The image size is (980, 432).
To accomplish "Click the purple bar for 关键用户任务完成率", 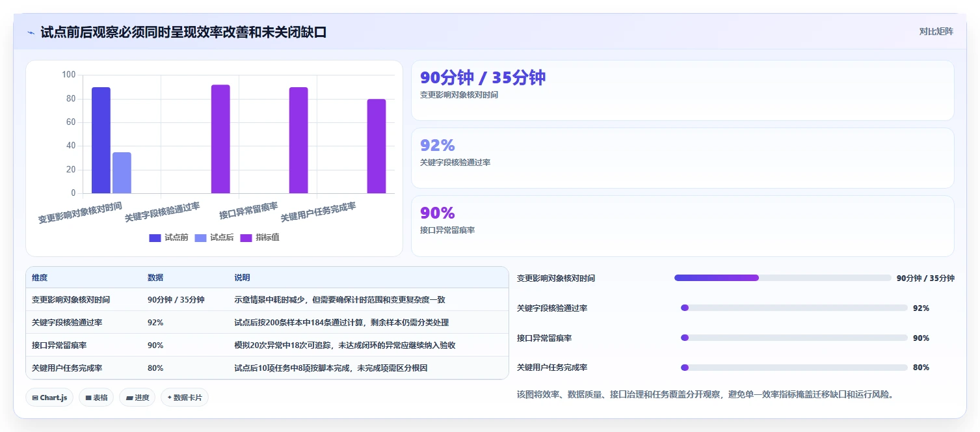I will click(x=377, y=146).
